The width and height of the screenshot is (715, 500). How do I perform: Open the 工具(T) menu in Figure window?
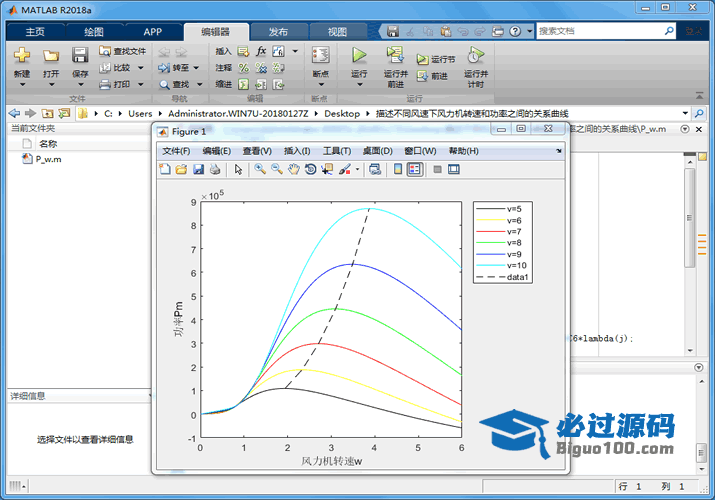(x=337, y=151)
